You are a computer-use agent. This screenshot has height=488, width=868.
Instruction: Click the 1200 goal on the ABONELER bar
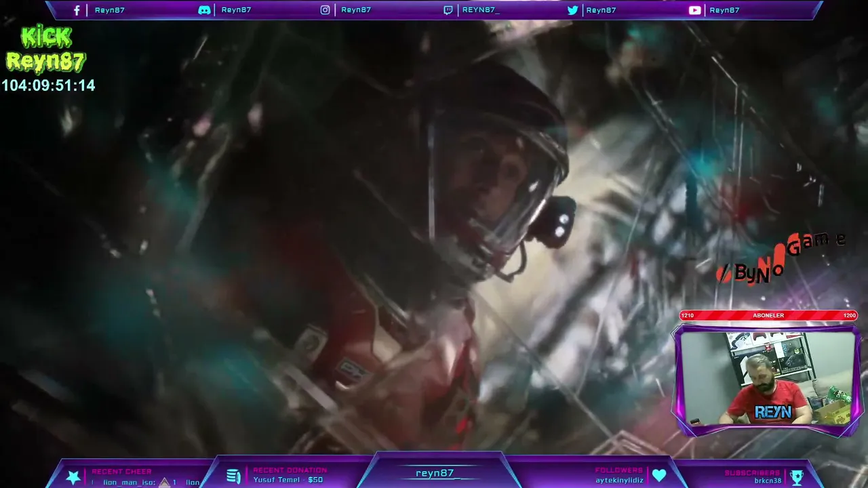pos(849,315)
